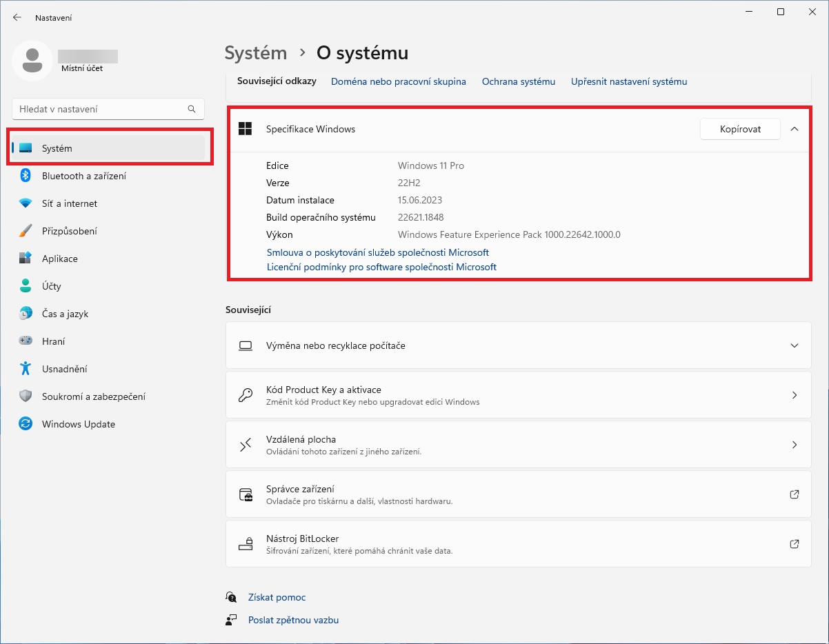Click the accessibility figure icon for Usnadnění

tap(26, 369)
